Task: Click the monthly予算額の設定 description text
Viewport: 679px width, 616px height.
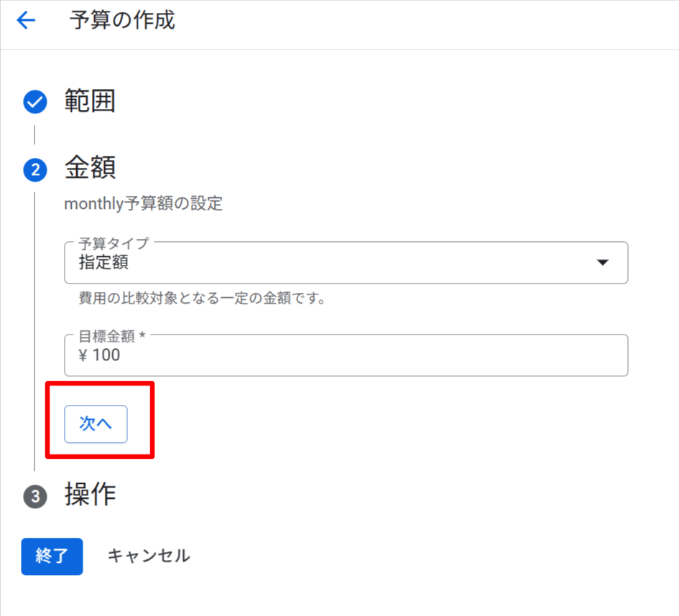Action: 143,203
